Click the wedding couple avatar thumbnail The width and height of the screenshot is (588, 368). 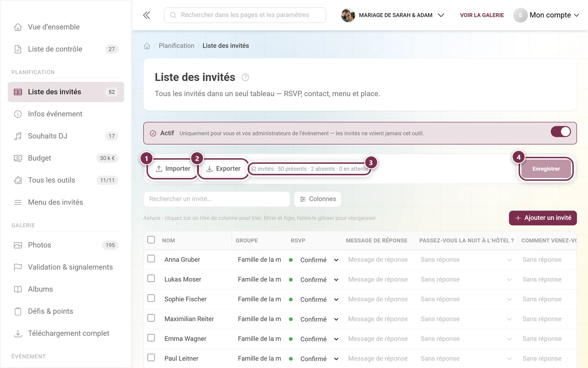[x=348, y=15]
